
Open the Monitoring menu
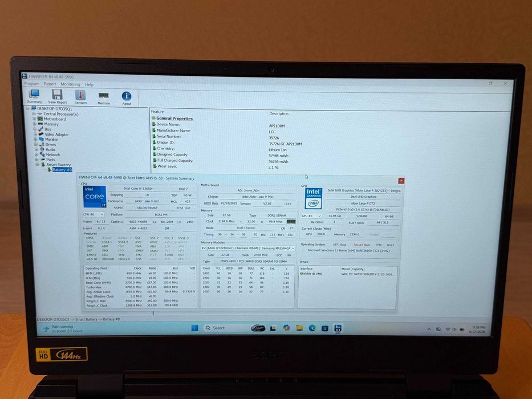[70, 84]
